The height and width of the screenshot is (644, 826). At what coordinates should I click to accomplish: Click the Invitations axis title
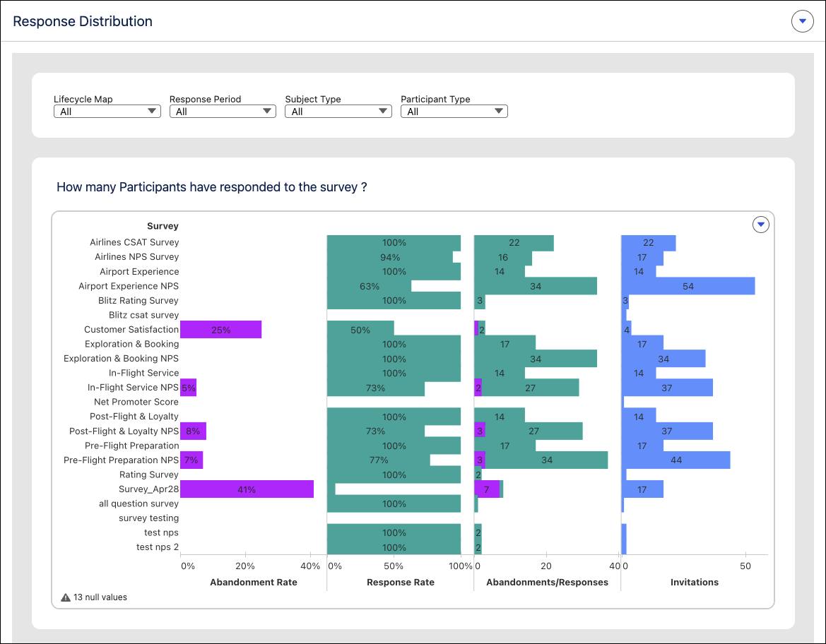click(x=695, y=582)
